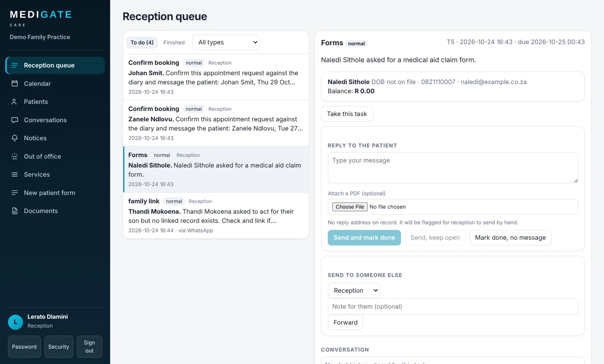Click the New patient form icon
The image size is (604, 364).
click(14, 192)
